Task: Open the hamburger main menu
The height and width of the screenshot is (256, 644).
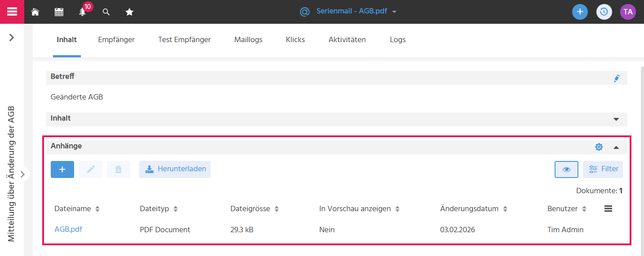Action: (x=12, y=12)
